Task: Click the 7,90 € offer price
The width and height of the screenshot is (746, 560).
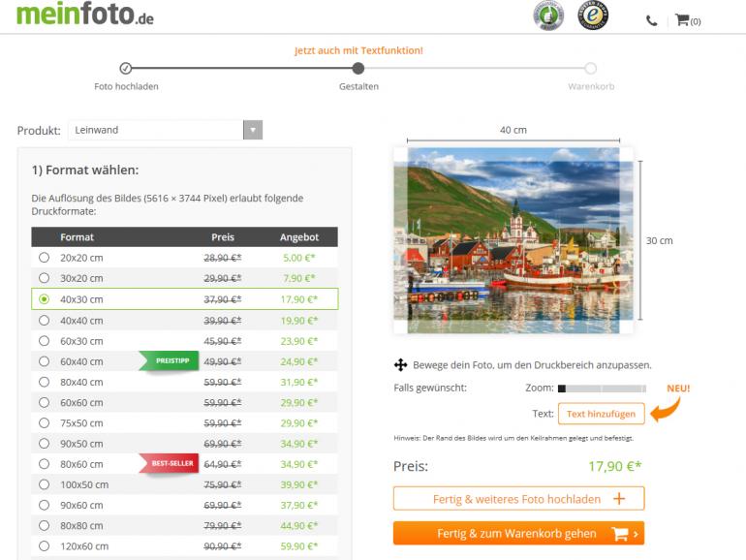Action: 298,278
